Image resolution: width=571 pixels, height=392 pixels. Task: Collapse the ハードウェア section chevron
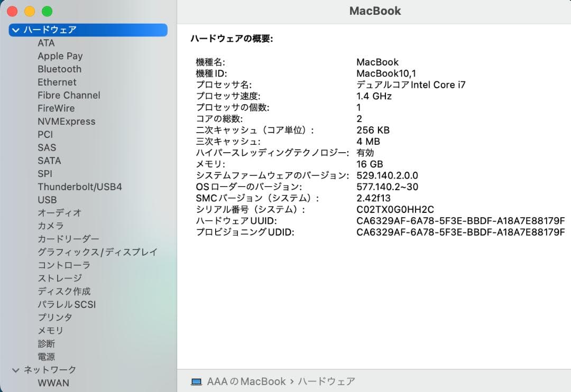16,30
